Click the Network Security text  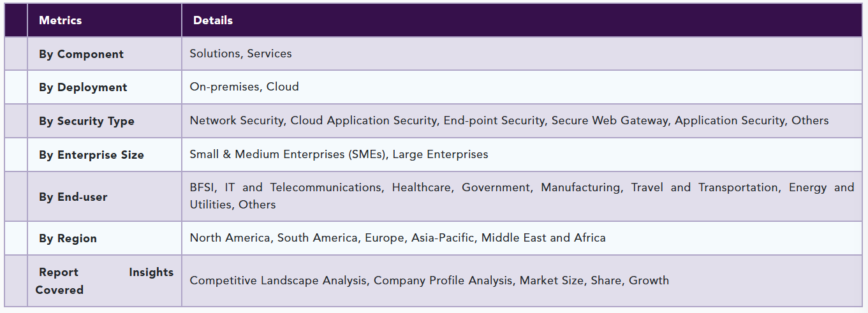237,120
